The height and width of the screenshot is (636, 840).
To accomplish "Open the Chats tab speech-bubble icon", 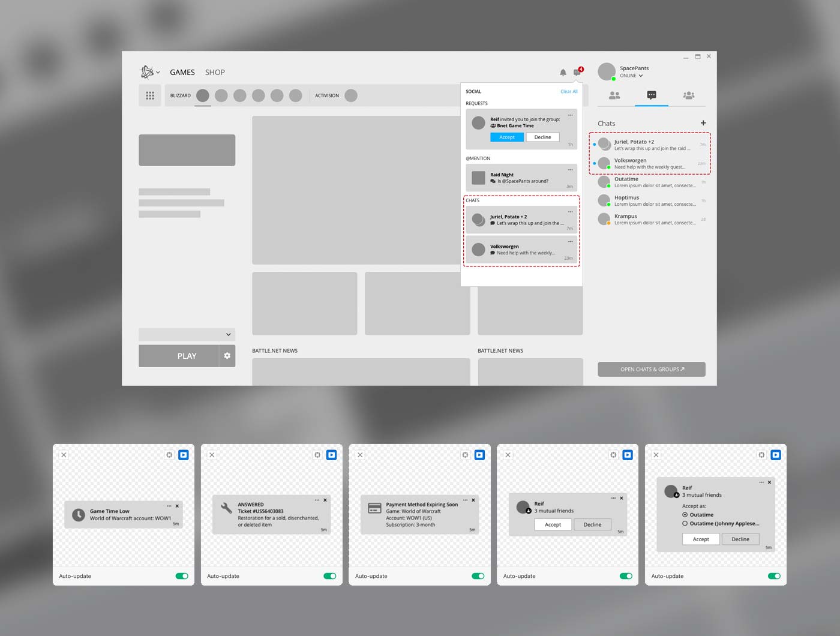I will [652, 95].
